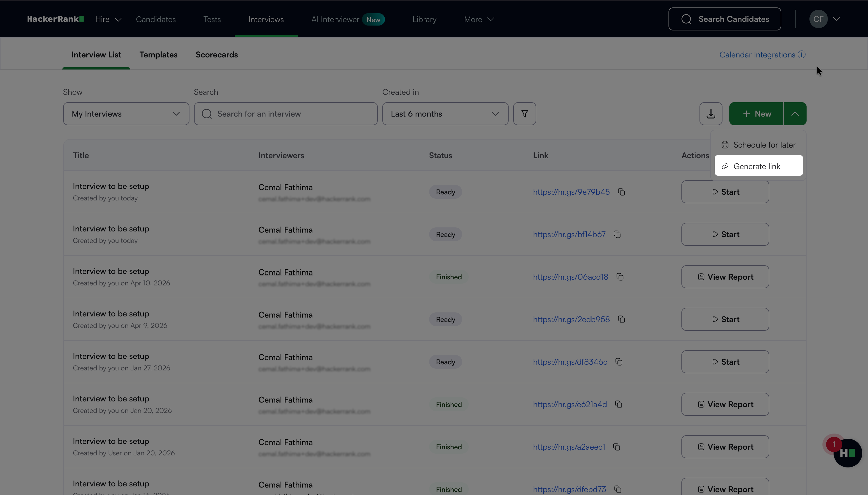Click Calendar Integrations info icon
Screen dimensions: 868x495
(802, 55)
